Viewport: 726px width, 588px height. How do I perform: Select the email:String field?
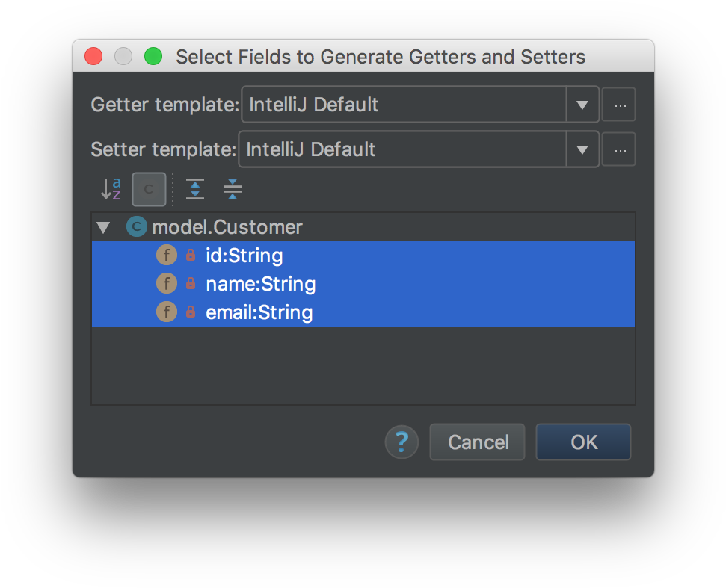[x=259, y=312]
